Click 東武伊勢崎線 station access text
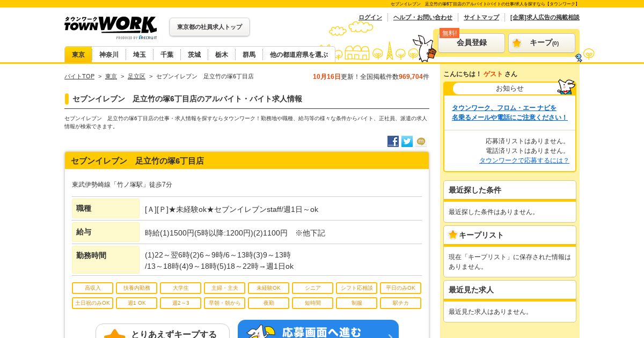644x338 pixels. pos(122,185)
